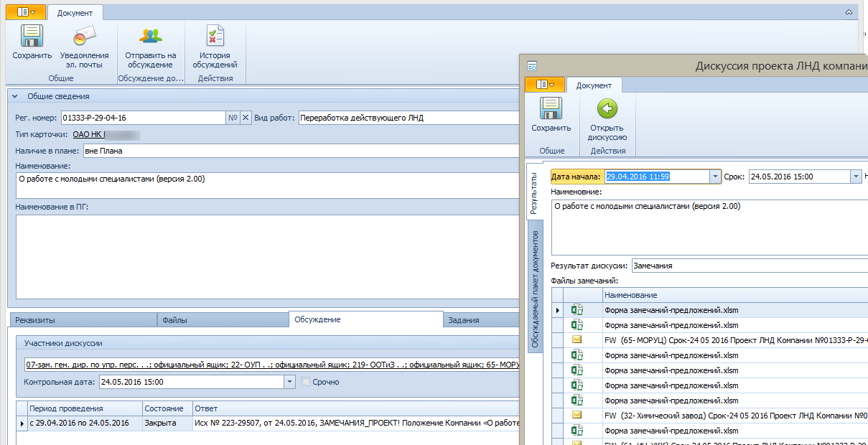Image resolution: width=868 pixels, height=445 pixels.
Task: Click Сохранить in the main card ribbon
Action: click(32, 43)
